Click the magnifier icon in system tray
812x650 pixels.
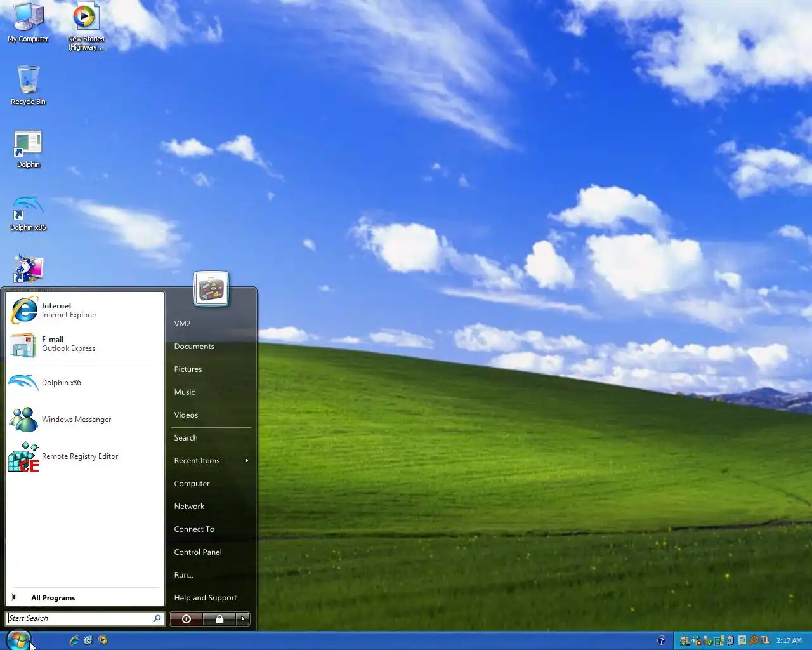tap(754, 640)
